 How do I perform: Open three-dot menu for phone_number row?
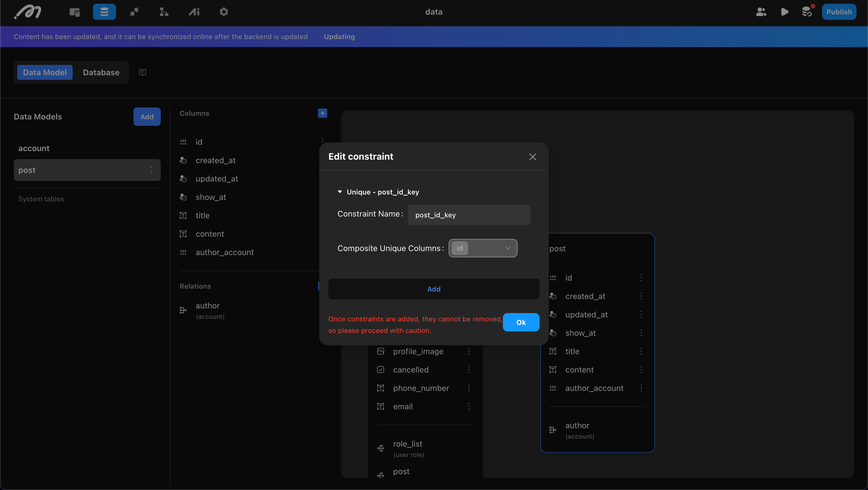469,388
